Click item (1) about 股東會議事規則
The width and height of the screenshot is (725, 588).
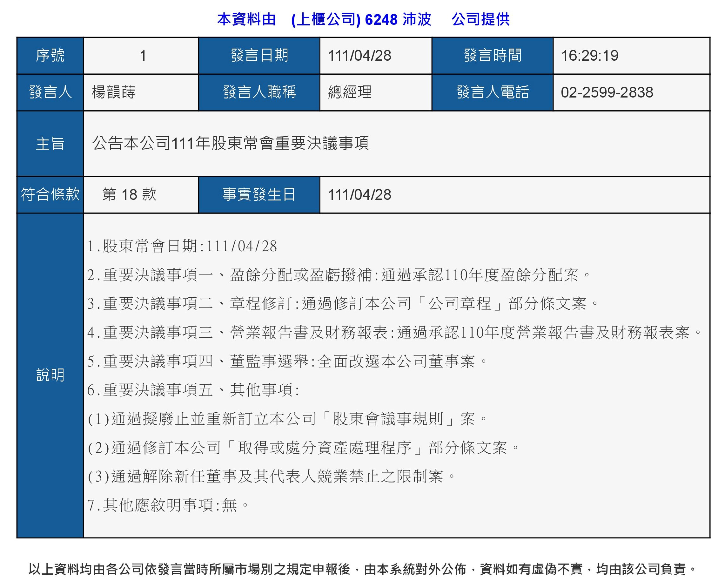pos(287,419)
